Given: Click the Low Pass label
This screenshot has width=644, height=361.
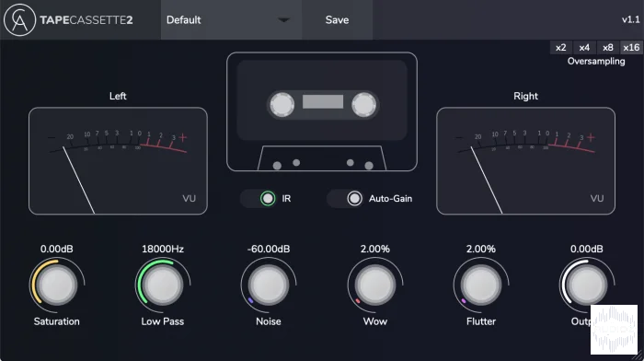Looking at the screenshot, I should pos(163,321).
